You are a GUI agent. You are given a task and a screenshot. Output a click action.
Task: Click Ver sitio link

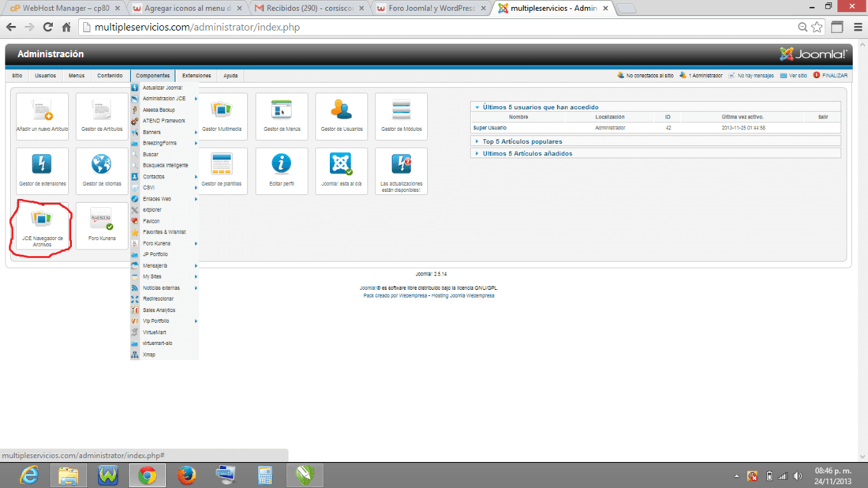pyautogui.click(x=793, y=75)
